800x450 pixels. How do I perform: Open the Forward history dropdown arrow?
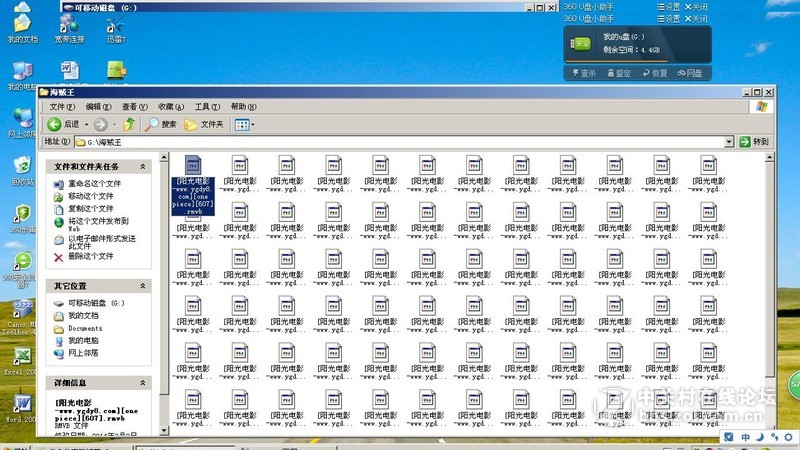114,124
